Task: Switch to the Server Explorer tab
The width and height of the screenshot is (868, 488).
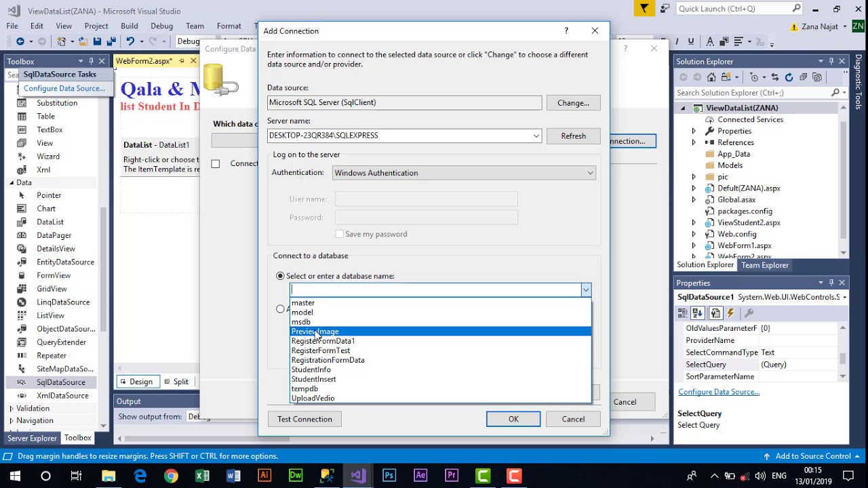Action: (33, 438)
